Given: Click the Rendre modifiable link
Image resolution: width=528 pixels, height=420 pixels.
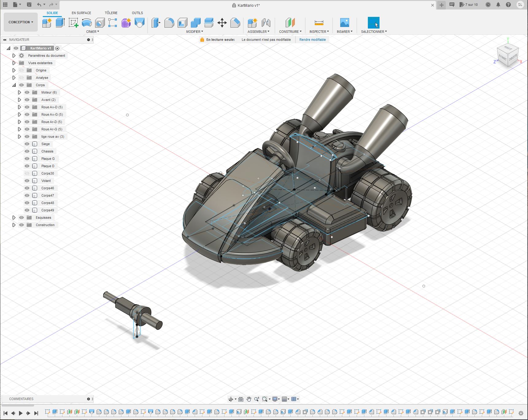Looking at the screenshot, I should click(312, 40).
